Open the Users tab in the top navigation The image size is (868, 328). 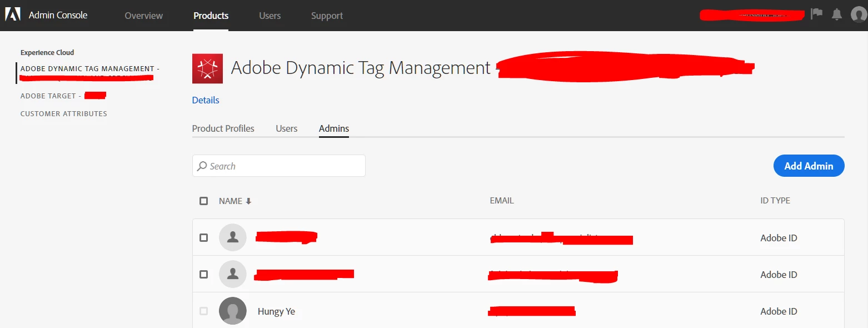pyautogui.click(x=270, y=16)
